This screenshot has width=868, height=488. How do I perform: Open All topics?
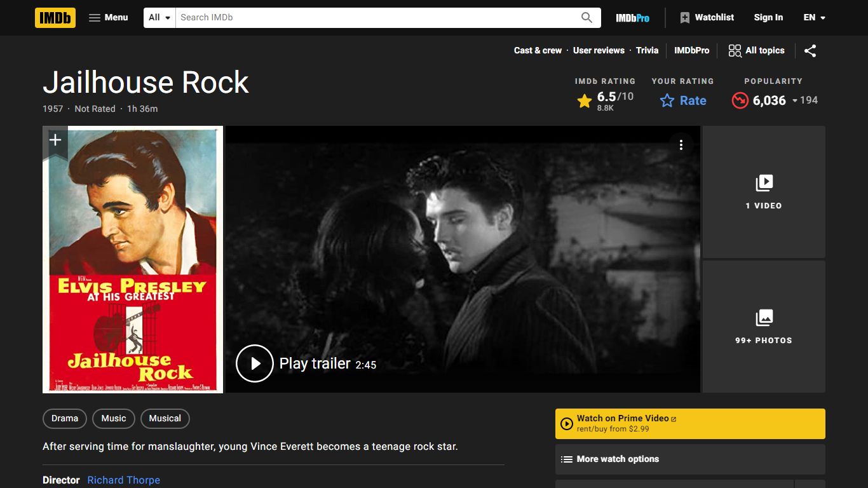point(756,51)
